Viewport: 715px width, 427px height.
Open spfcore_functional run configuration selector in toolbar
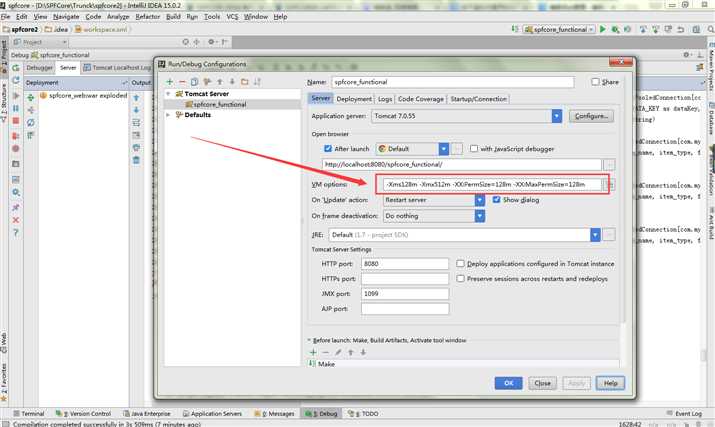[x=559, y=29]
